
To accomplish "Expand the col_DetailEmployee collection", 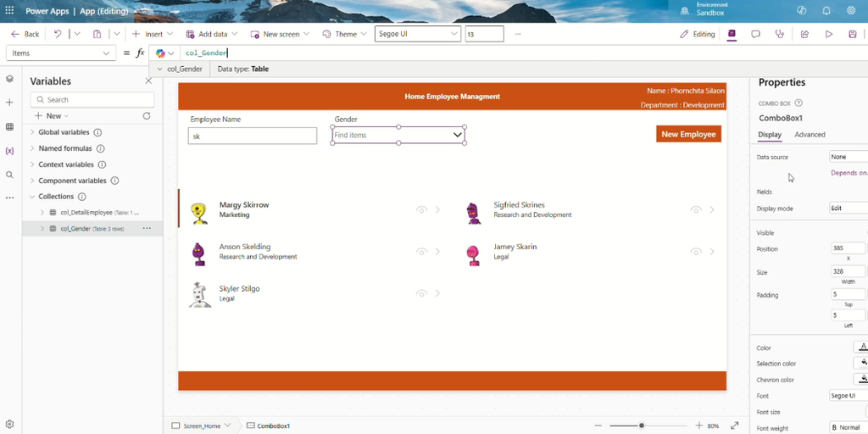I will (42, 213).
